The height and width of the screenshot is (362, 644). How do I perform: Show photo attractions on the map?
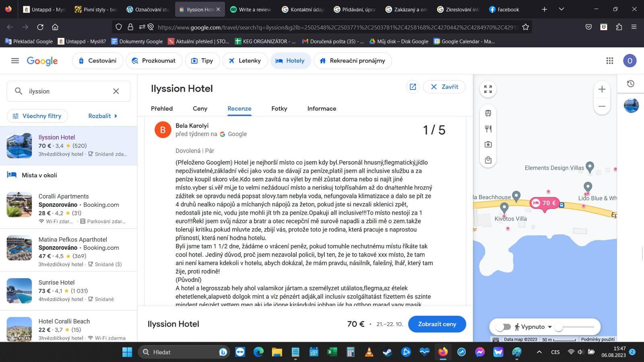[x=488, y=144]
